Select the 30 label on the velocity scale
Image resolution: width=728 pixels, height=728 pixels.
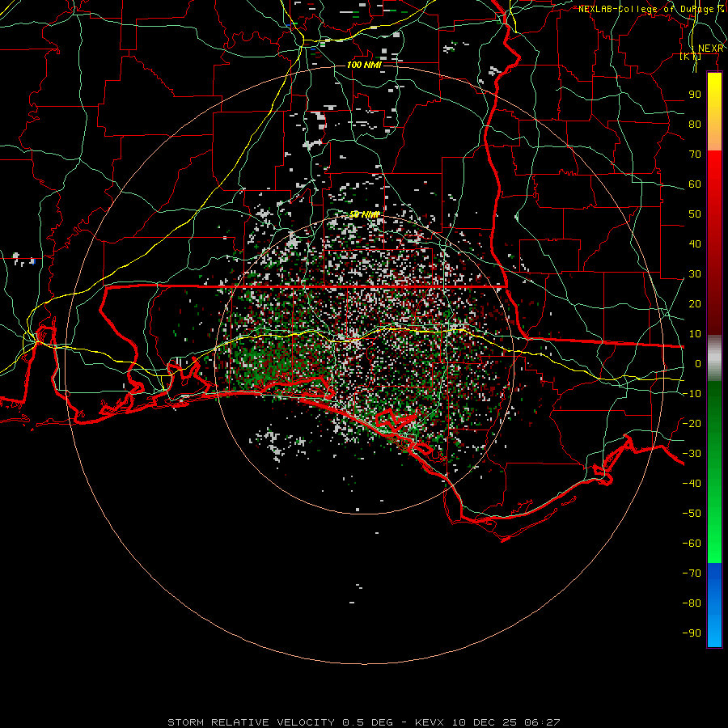[x=695, y=274]
